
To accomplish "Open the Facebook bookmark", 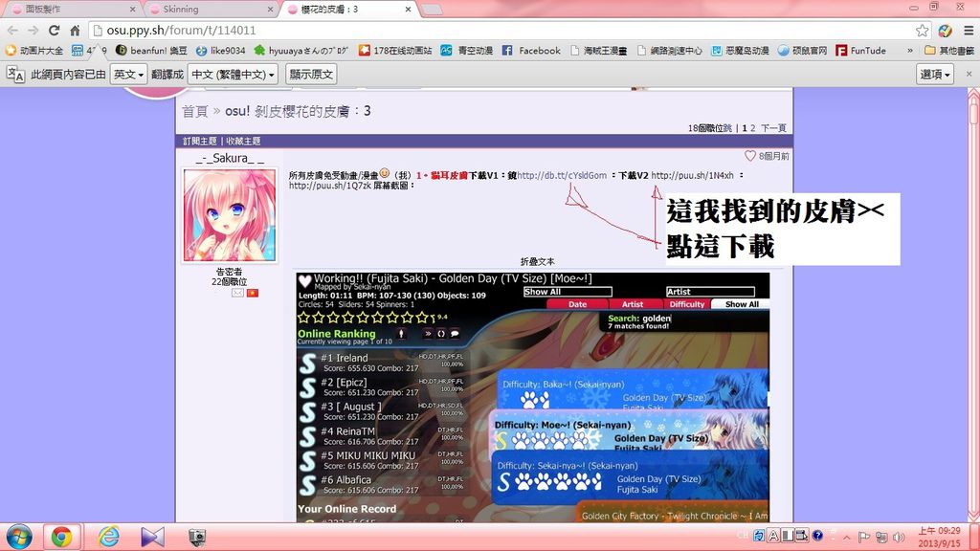I will click(x=531, y=51).
